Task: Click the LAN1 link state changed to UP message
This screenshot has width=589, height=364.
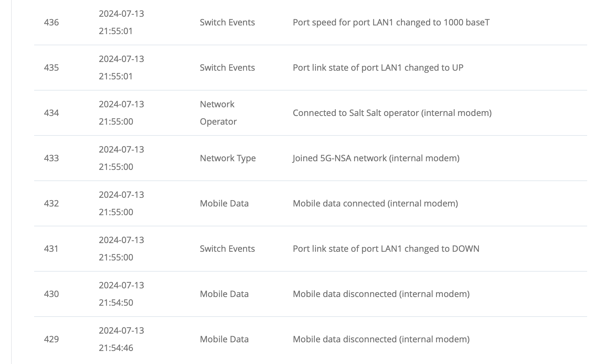Action: pos(378,68)
